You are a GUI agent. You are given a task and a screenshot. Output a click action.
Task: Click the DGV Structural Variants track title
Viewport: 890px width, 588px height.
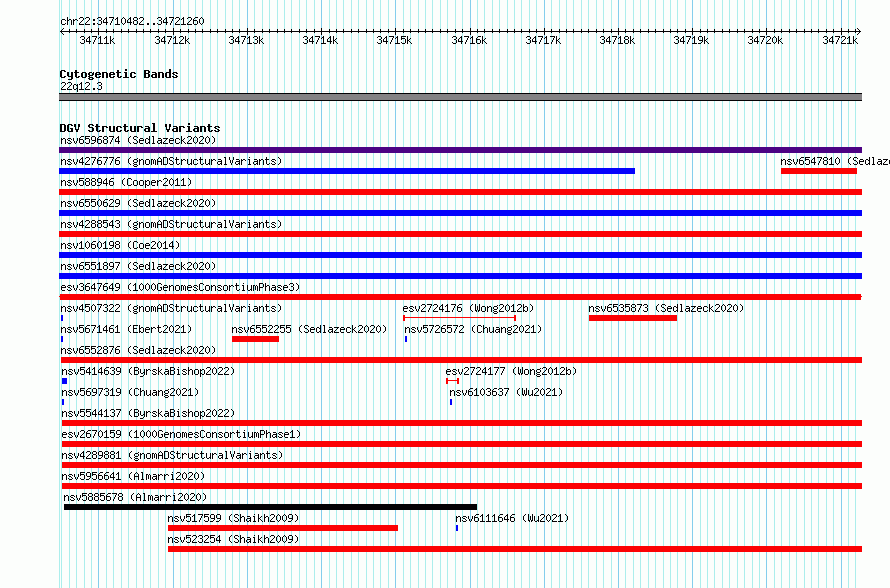coord(140,128)
